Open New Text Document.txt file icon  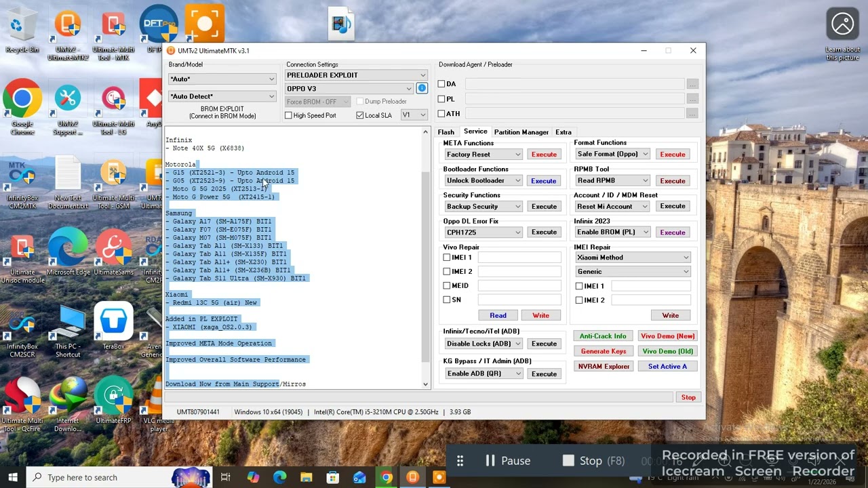coord(67,183)
